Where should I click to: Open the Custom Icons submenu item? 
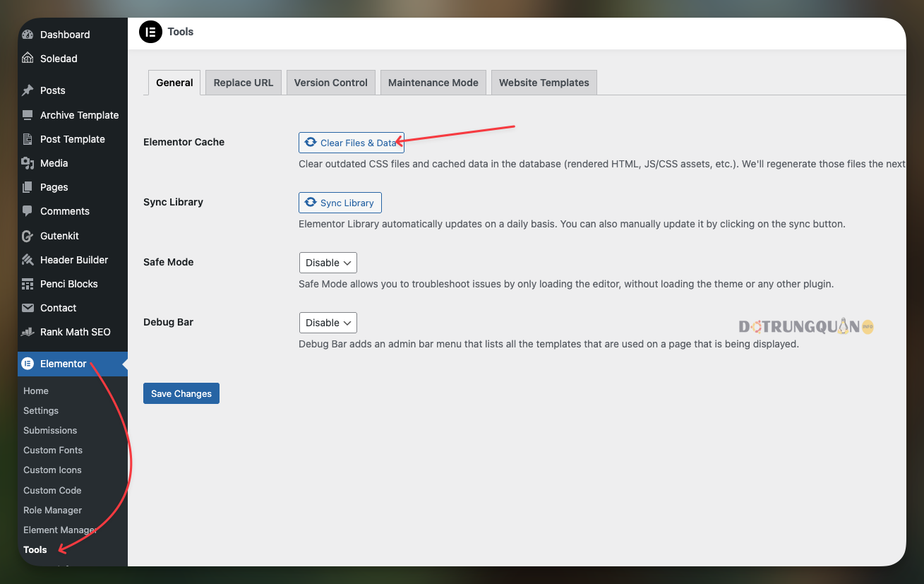click(x=52, y=470)
